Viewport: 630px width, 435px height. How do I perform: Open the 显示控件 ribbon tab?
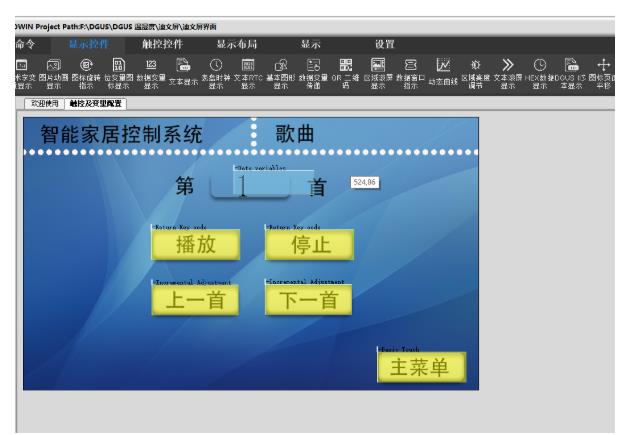[x=88, y=44]
